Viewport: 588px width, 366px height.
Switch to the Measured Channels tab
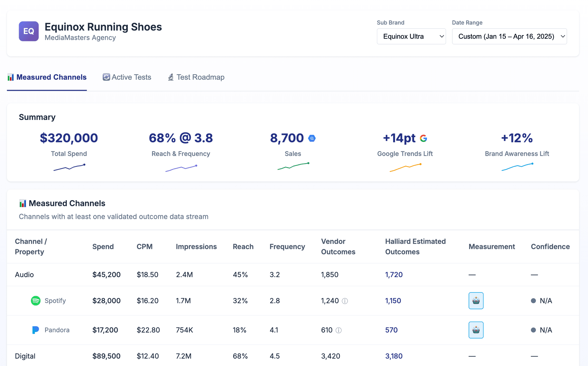click(47, 77)
